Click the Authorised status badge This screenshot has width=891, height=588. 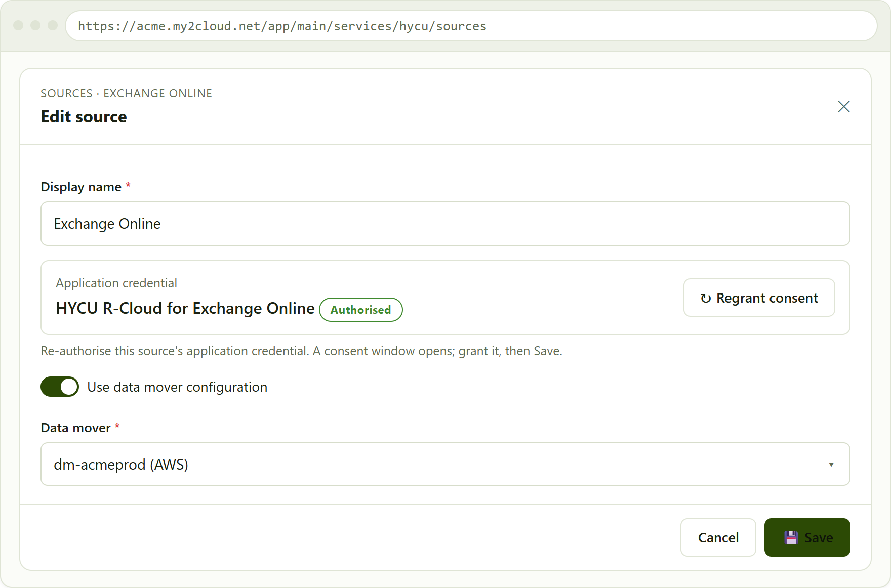[x=361, y=310]
